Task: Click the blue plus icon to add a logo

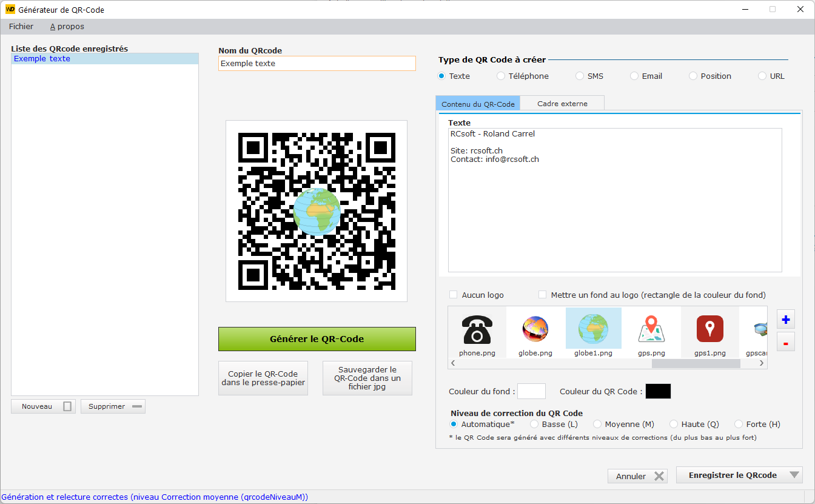Action: pyautogui.click(x=785, y=319)
